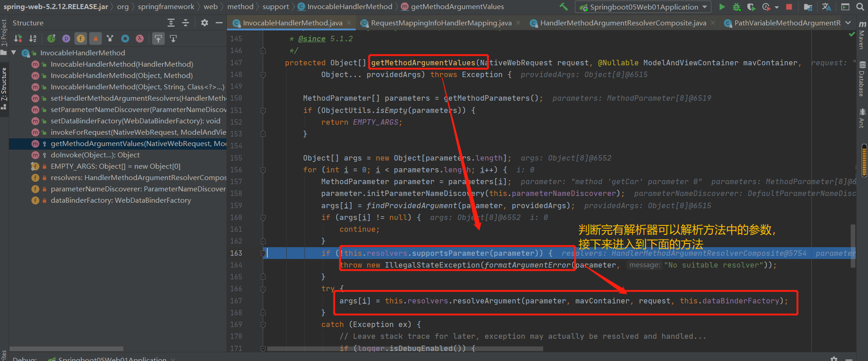
Task: Open the dropdown arrow next to the profiler icon
Action: coord(777,7)
